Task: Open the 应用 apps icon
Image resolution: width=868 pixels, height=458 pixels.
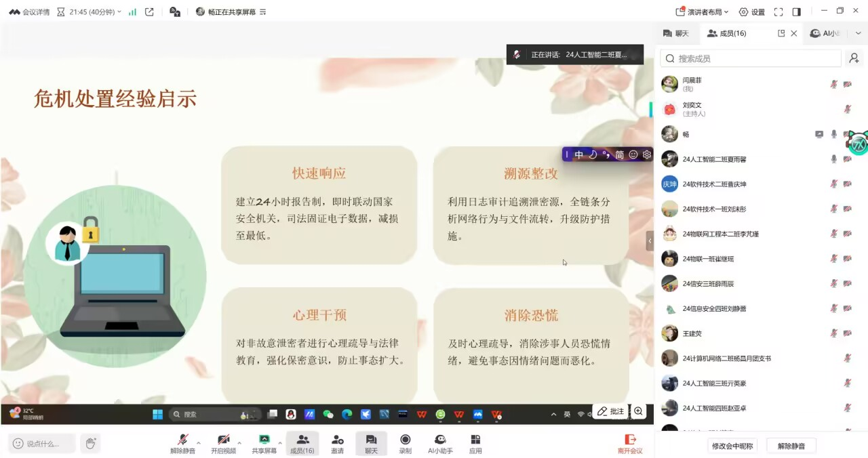Action: 475,440
